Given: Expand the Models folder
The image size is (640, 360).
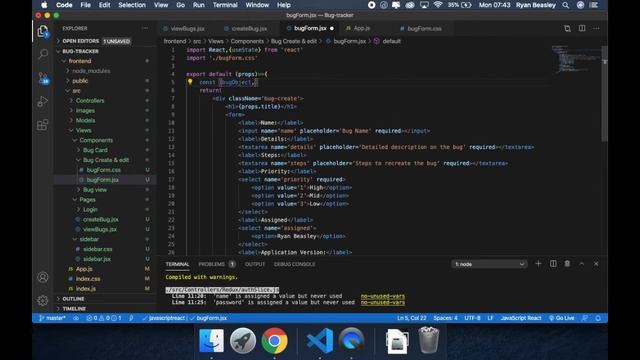Looking at the screenshot, I should 85,120.
